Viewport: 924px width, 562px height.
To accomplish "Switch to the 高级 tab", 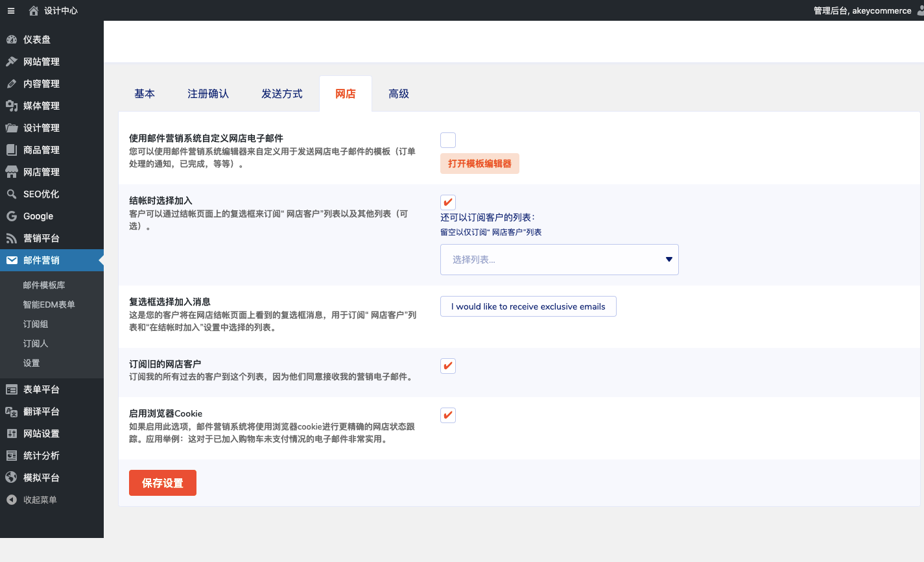I will 399,94.
